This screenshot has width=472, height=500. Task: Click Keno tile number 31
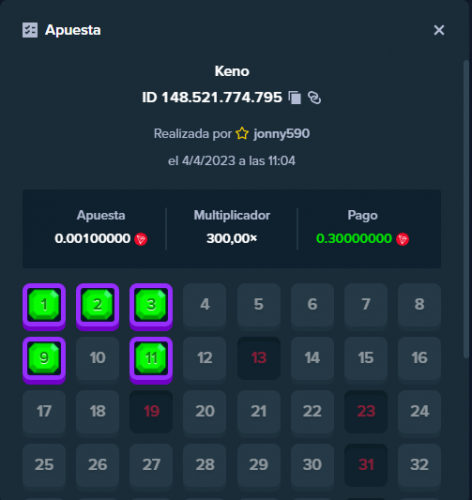(366, 465)
